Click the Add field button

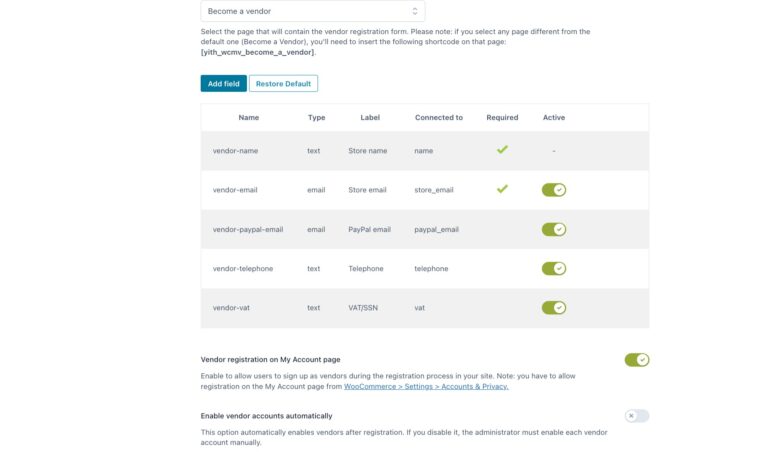pos(223,84)
